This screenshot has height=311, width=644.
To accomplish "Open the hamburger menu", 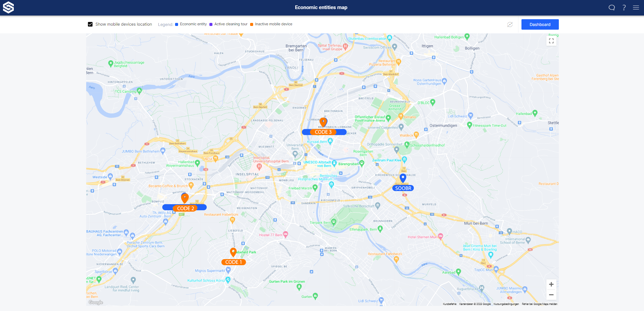I will click(x=636, y=7).
